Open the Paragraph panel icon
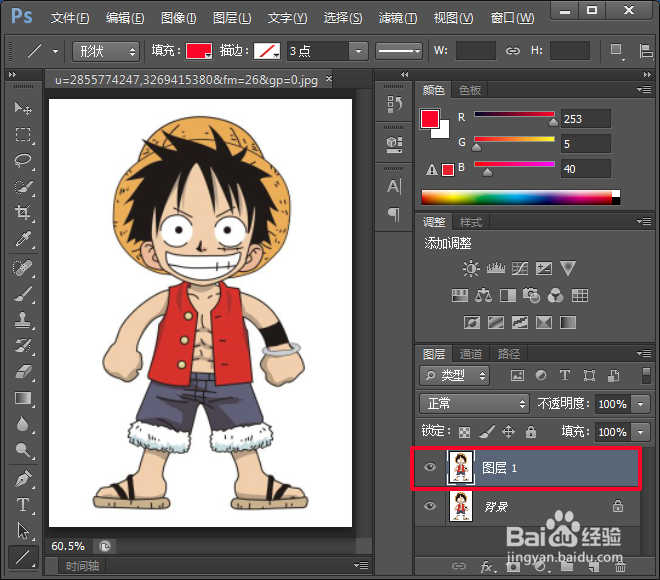 pos(394,215)
